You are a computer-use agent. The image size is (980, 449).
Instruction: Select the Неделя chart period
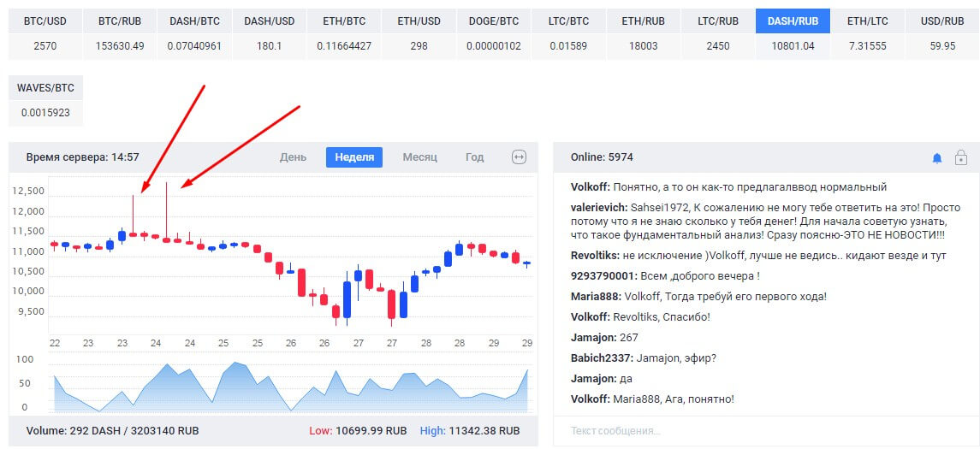click(x=353, y=157)
